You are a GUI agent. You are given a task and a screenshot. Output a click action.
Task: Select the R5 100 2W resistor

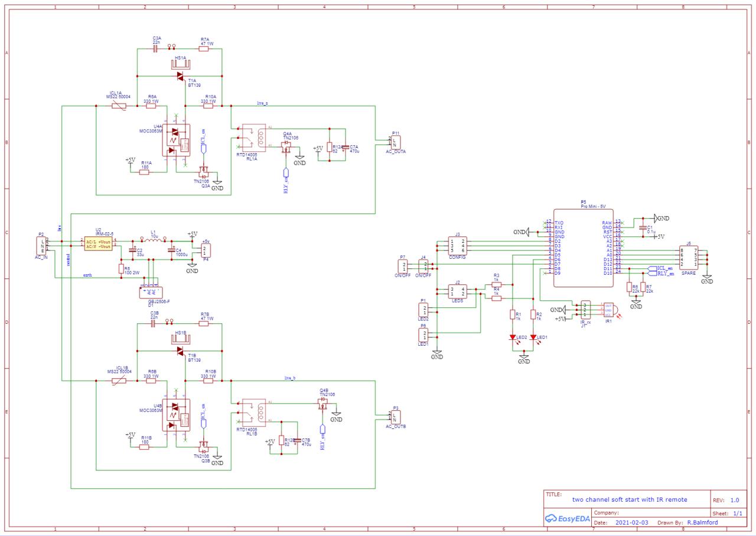tap(121, 269)
